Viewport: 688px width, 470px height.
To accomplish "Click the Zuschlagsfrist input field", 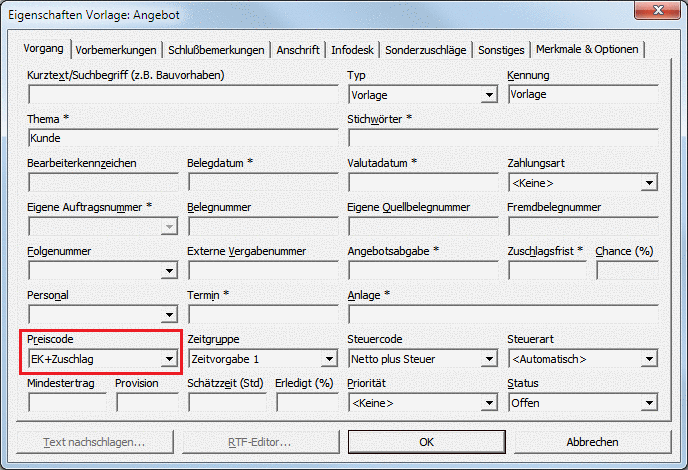I will [x=547, y=270].
